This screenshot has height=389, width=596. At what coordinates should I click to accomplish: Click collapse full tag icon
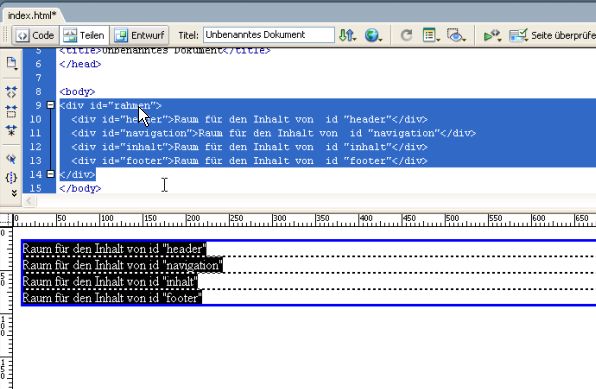[11, 92]
